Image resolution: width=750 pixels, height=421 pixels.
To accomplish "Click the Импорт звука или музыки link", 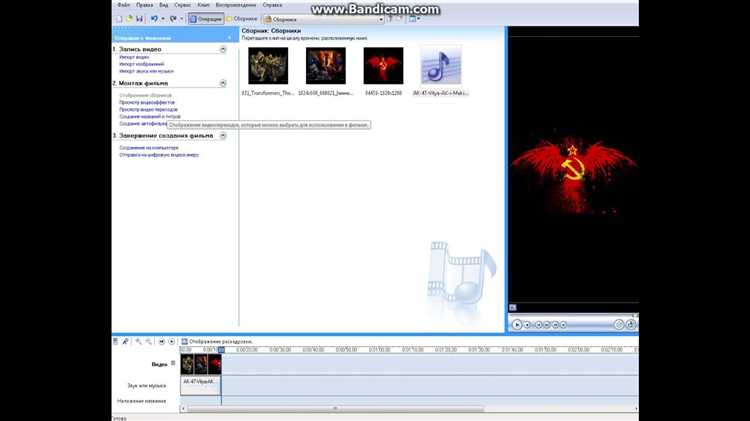I will tap(146, 71).
